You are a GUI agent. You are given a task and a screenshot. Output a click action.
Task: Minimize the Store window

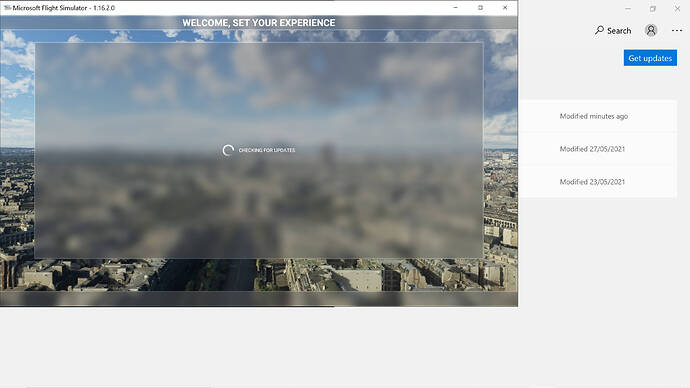[628, 8]
